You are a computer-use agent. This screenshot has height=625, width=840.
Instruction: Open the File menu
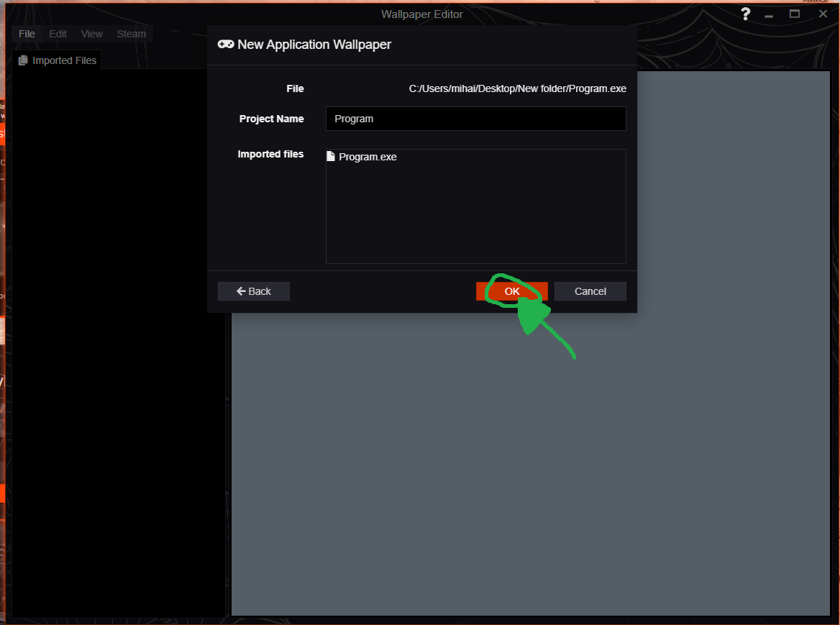point(27,34)
